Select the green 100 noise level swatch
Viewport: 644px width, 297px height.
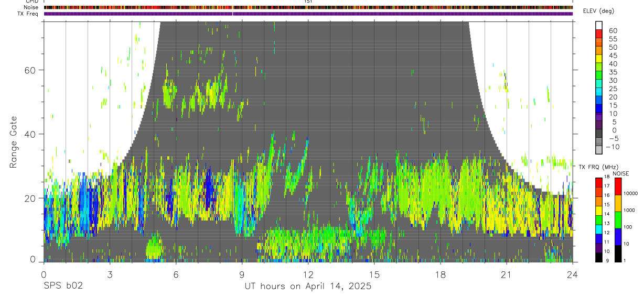(618, 219)
